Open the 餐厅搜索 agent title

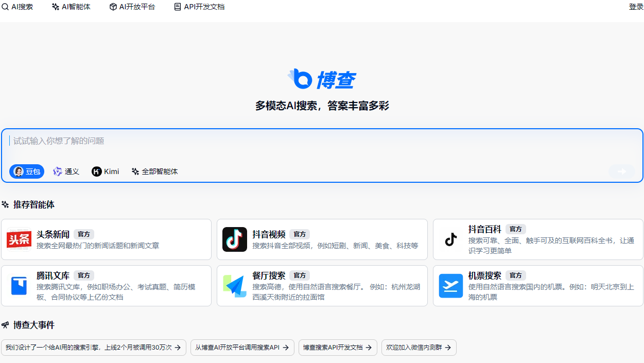pyautogui.click(x=269, y=275)
